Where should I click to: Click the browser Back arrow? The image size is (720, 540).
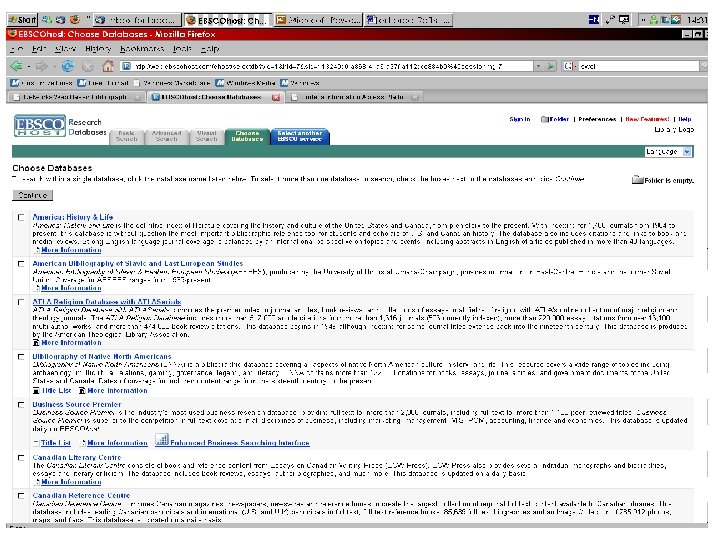[x=16, y=67]
